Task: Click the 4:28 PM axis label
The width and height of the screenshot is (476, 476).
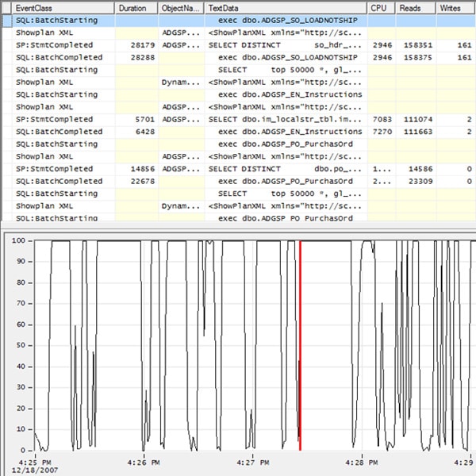Action: click(362, 463)
